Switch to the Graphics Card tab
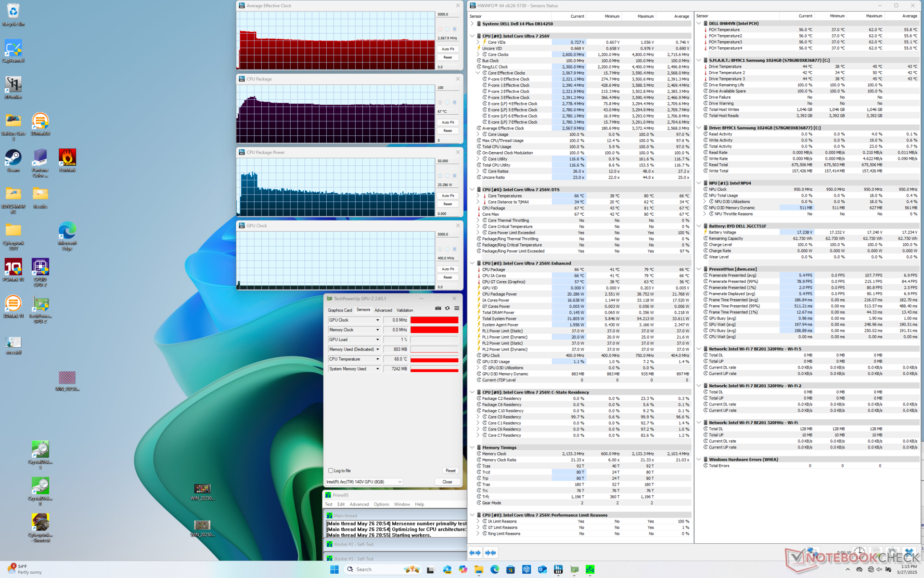 340,310
